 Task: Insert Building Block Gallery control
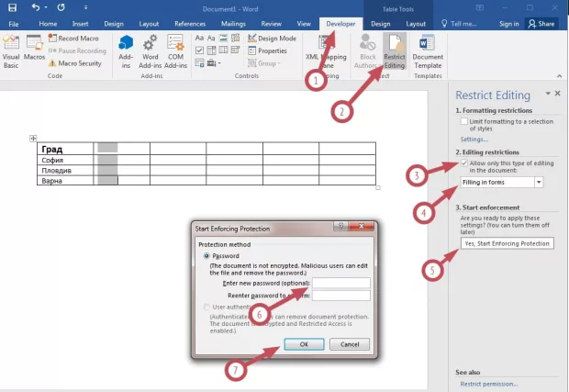236,38
